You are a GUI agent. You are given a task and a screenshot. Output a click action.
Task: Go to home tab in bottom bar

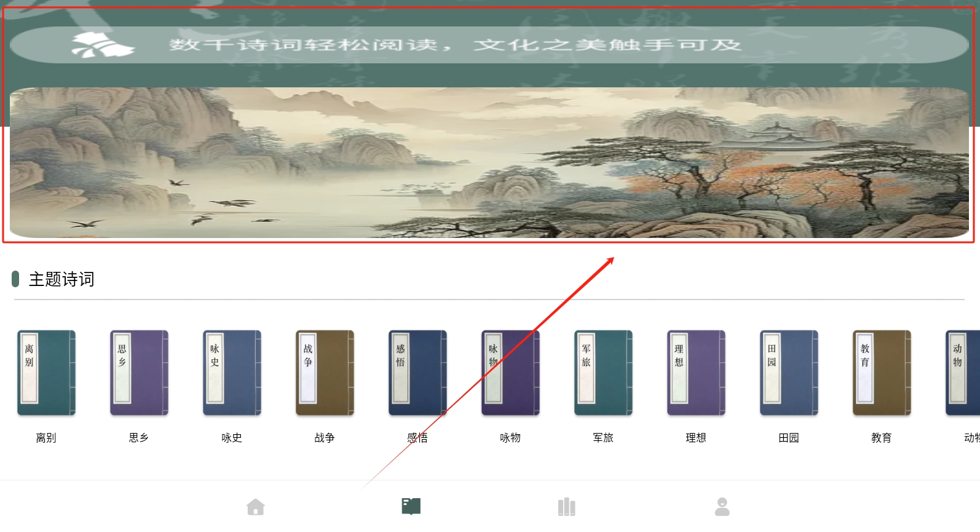coord(256,507)
